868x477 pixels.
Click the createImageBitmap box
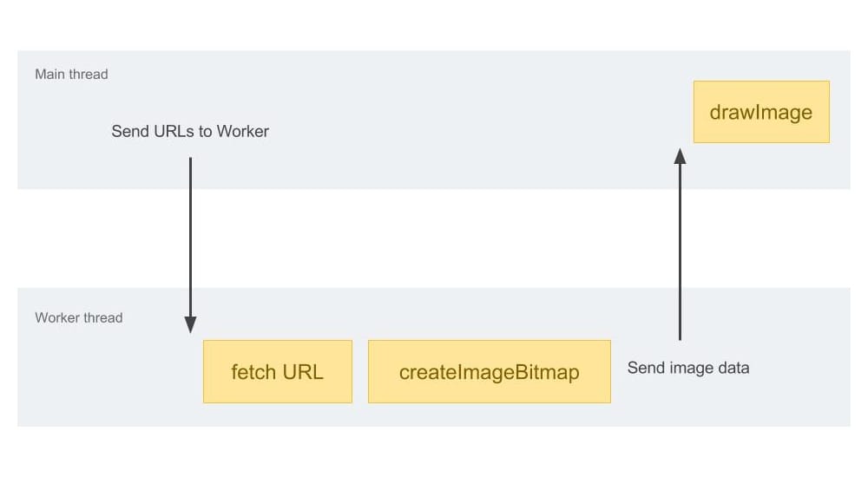click(489, 371)
